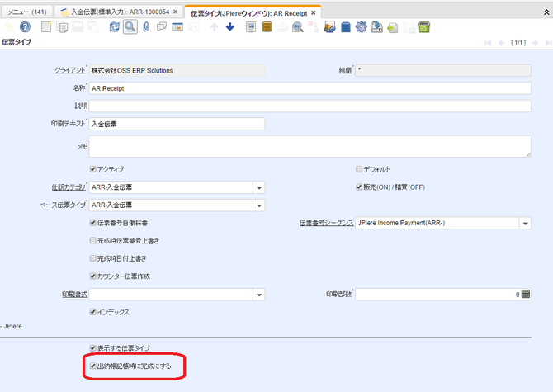Open the Report toolbar icon

pyautogui.click(x=251, y=26)
